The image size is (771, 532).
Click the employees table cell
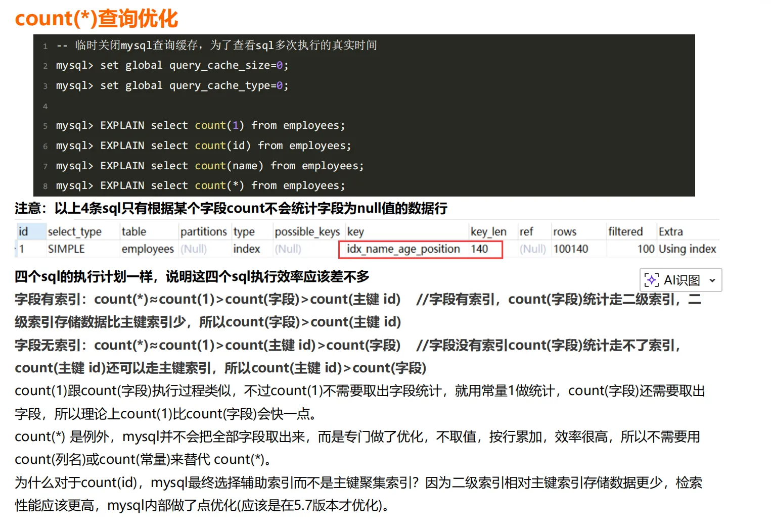(148, 249)
